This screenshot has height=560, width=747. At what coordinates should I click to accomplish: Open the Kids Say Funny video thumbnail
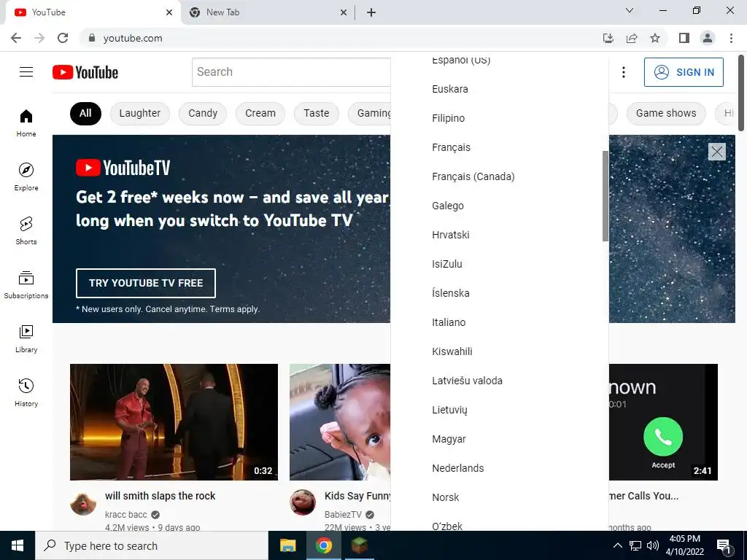click(340, 422)
